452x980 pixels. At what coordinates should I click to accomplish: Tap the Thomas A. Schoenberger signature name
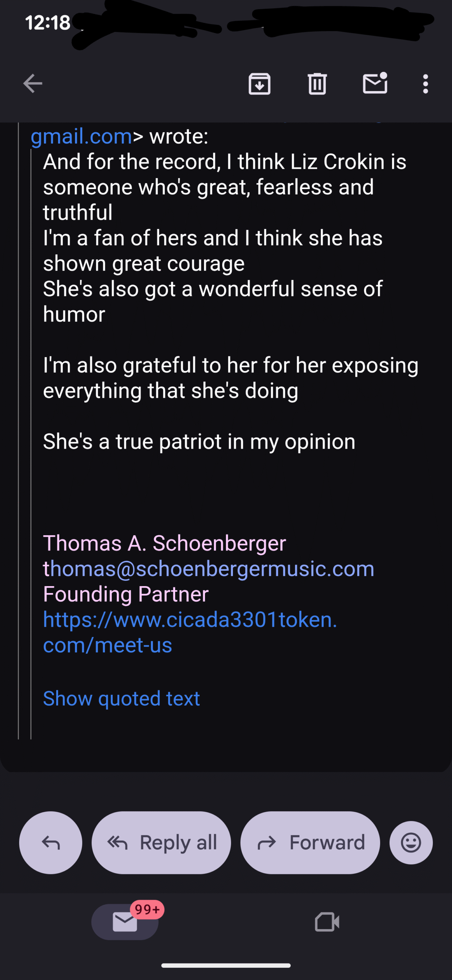coord(164,543)
